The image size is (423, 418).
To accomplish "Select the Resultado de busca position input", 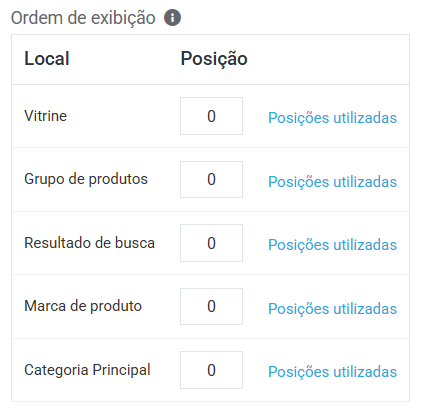I will point(211,243).
